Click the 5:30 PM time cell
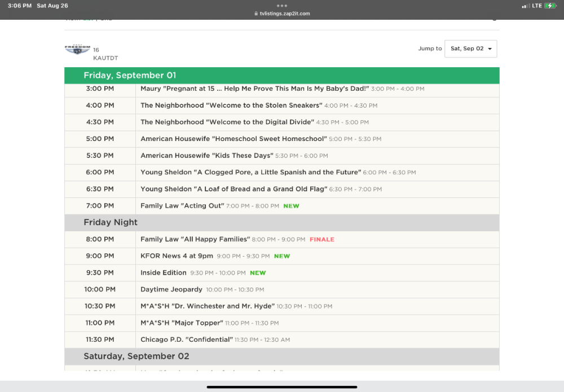The height and width of the screenshot is (392, 564). (x=100, y=155)
